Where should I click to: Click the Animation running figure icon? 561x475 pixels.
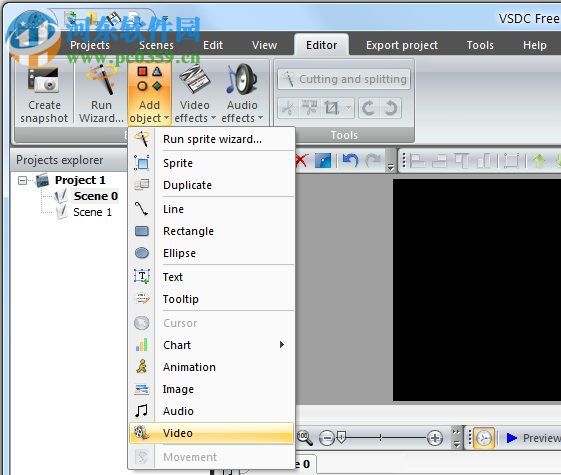(x=142, y=367)
